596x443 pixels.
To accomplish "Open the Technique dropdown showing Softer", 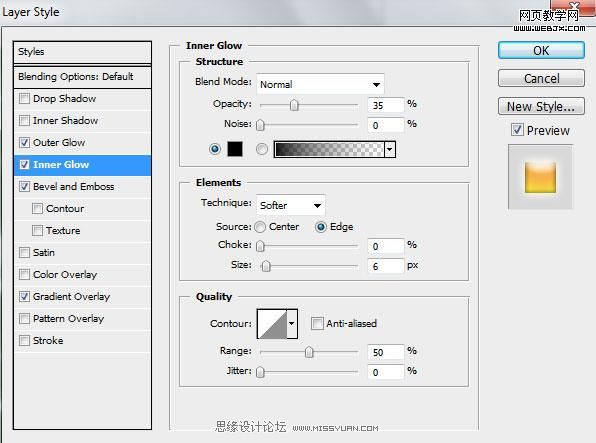I will pyautogui.click(x=291, y=205).
